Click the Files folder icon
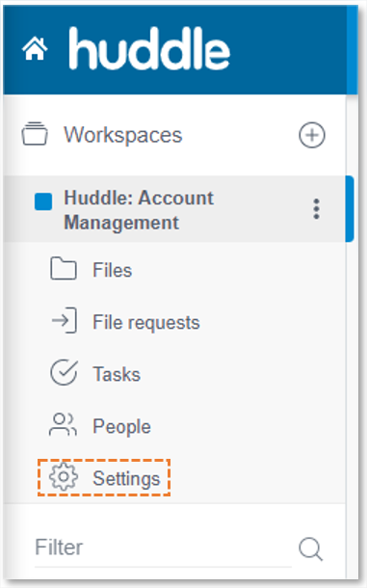The width and height of the screenshot is (367, 588). 64,269
